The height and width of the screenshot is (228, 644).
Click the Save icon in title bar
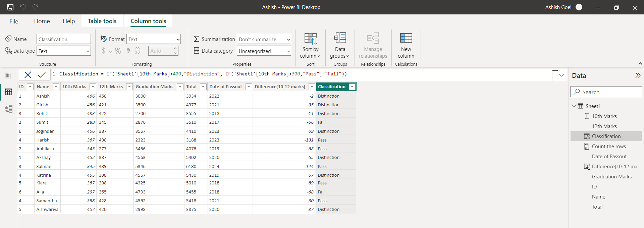(x=10, y=7)
